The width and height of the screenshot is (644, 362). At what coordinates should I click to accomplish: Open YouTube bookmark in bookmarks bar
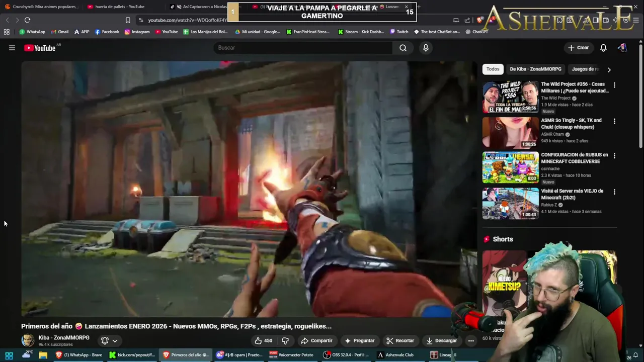point(167,32)
